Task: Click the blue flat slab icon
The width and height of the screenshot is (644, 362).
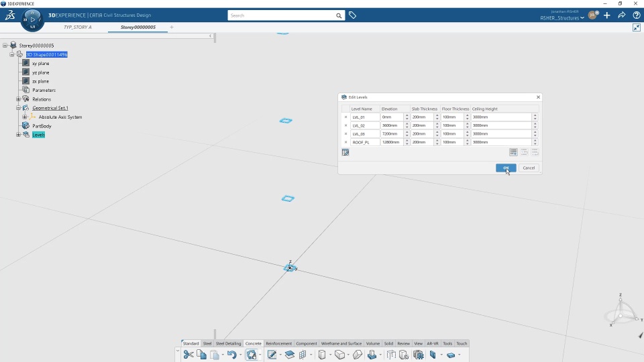Action: click(x=451, y=355)
